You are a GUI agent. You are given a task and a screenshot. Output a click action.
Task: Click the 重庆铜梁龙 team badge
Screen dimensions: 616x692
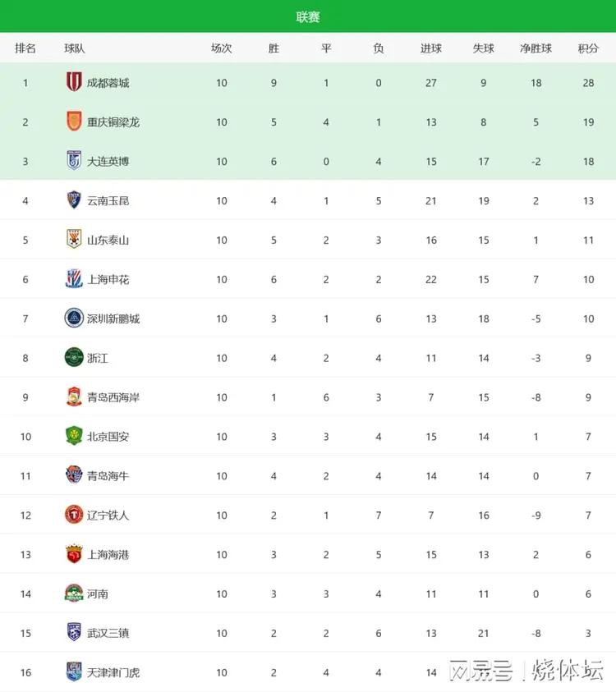74,121
